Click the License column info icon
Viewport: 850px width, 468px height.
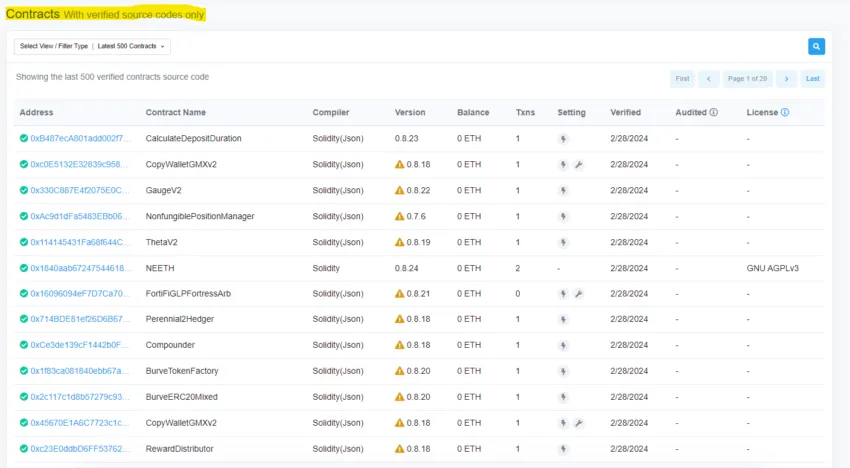tap(785, 113)
